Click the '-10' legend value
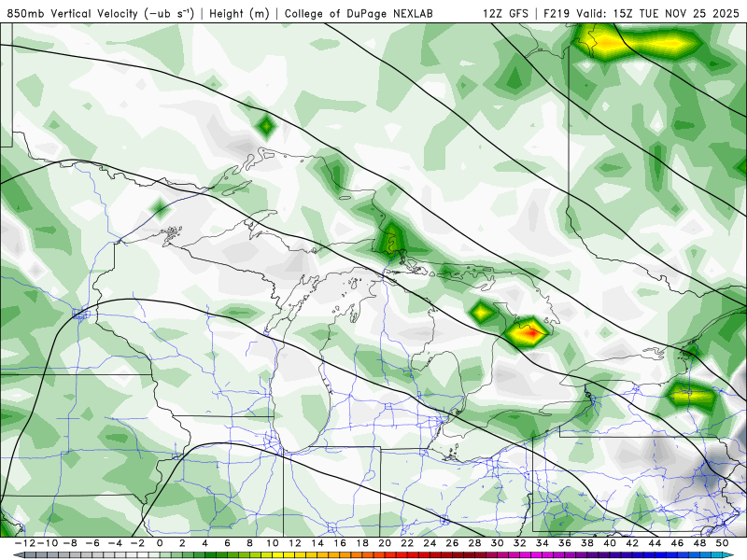Screen dimensions: 747x560 48,543
